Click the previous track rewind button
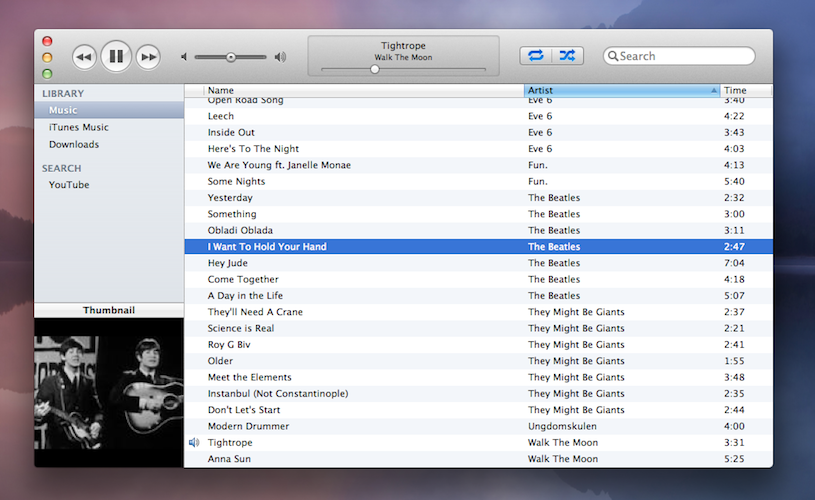This screenshot has width=815, height=500. point(84,57)
